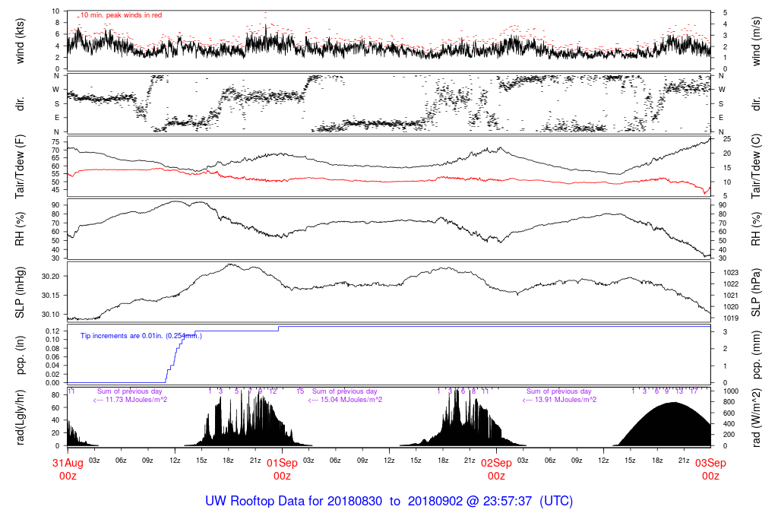The image size is (778, 532).
Task: Click the '45' temperature tick label
Action: pyautogui.click(x=55, y=190)
